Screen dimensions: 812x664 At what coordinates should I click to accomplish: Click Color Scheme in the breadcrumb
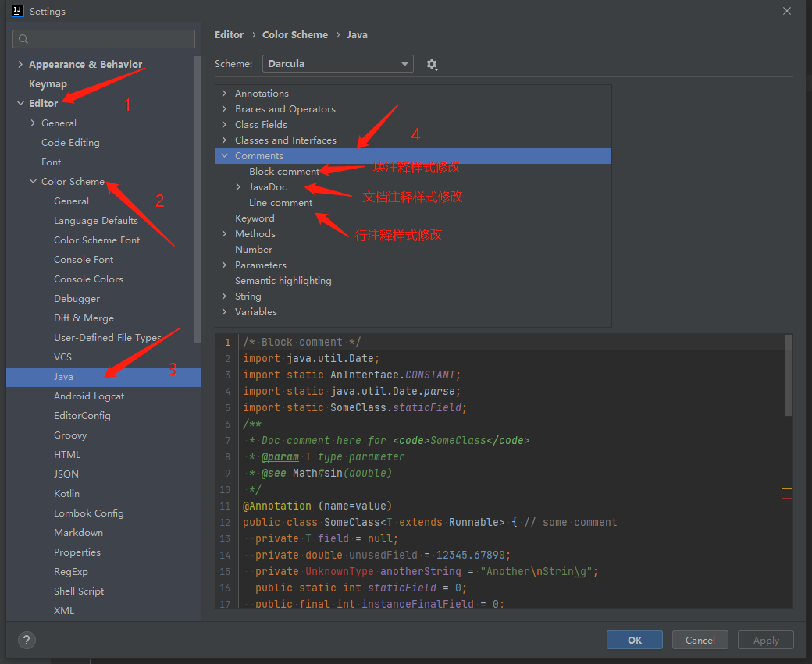pyautogui.click(x=295, y=34)
